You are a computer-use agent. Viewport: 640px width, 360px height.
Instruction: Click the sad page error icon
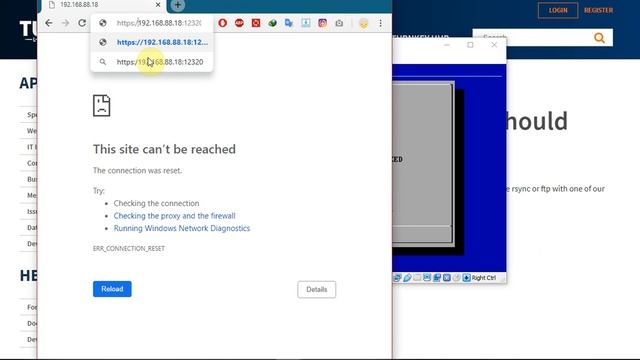click(102, 106)
